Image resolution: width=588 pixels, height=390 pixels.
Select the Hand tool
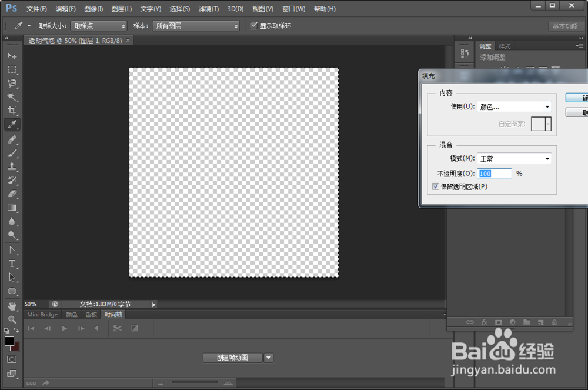12,306
